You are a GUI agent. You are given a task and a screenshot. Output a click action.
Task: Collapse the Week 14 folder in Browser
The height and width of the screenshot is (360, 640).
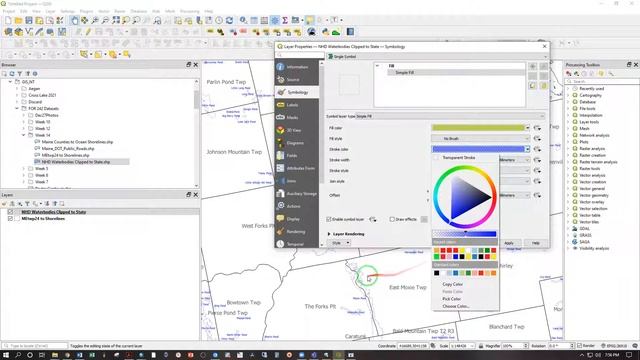pyautogui.click(x=24, y=135)
